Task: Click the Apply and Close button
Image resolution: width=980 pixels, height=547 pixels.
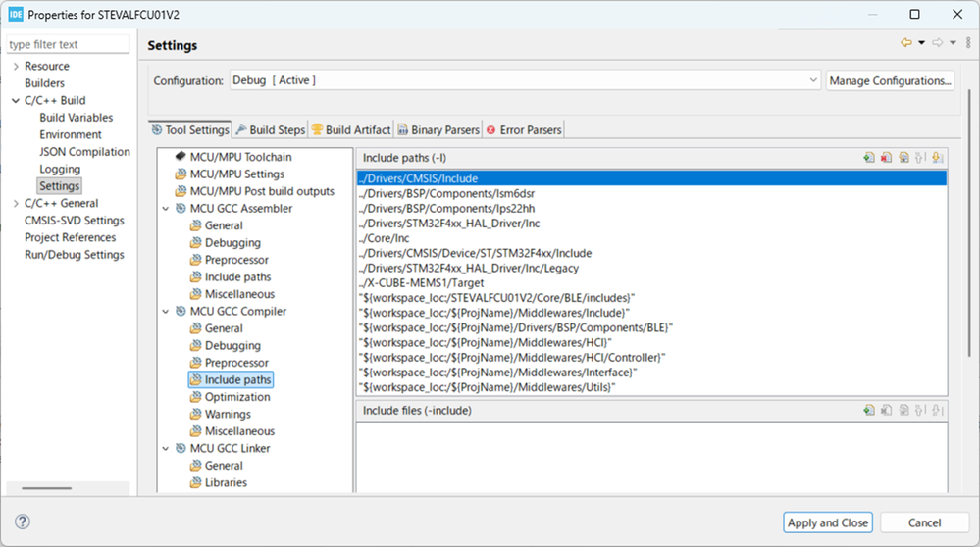Action: pyautogui.click(x=827, y=522)
